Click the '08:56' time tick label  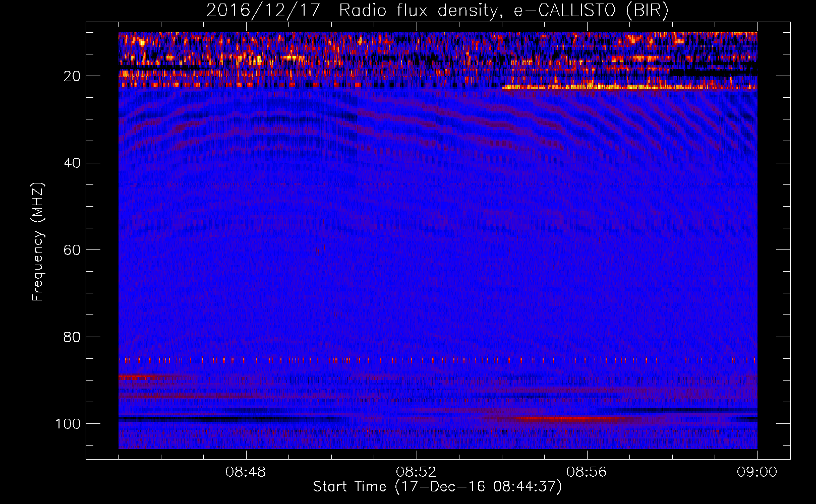tap(587, 472)
